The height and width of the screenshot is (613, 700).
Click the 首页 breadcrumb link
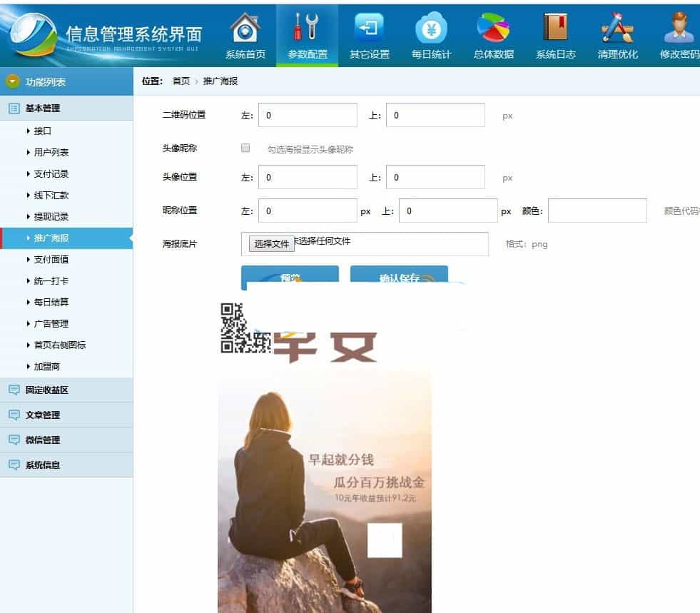181,81
